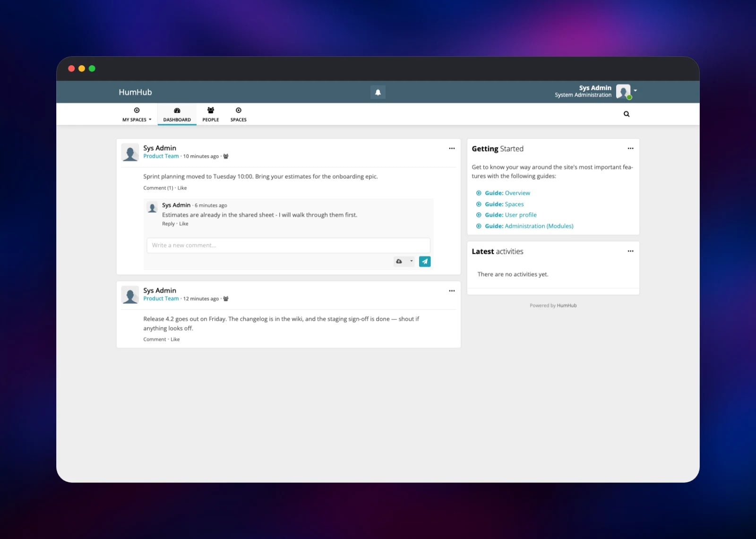Click Comment (1) under sprint planning post

pos(158,188)
